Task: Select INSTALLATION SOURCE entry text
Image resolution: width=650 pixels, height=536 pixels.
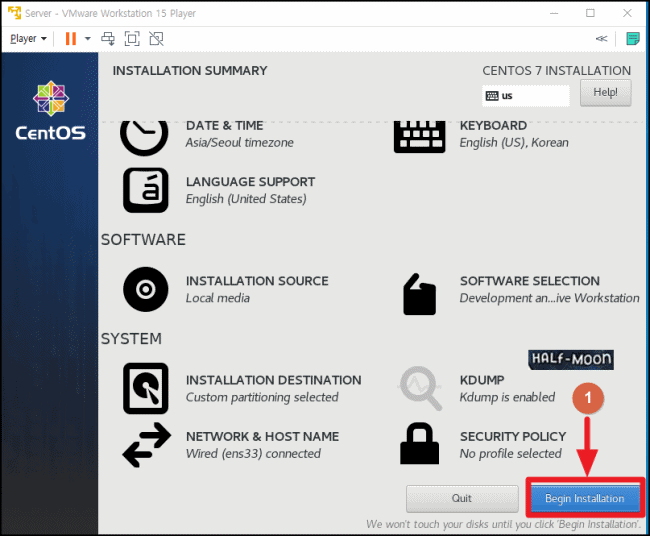Action: tap(257, 281)
